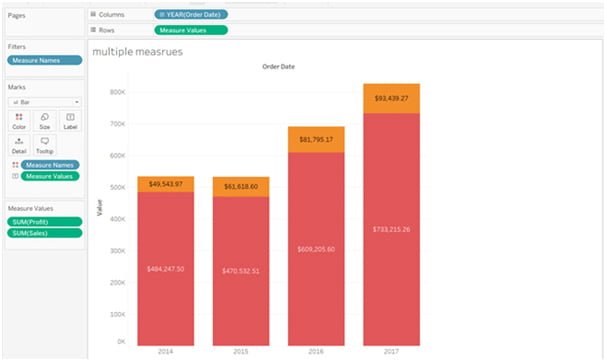Click the Filters shelf label
The width and height of the screenshot is (606, 361).
[x=17, y=46]
